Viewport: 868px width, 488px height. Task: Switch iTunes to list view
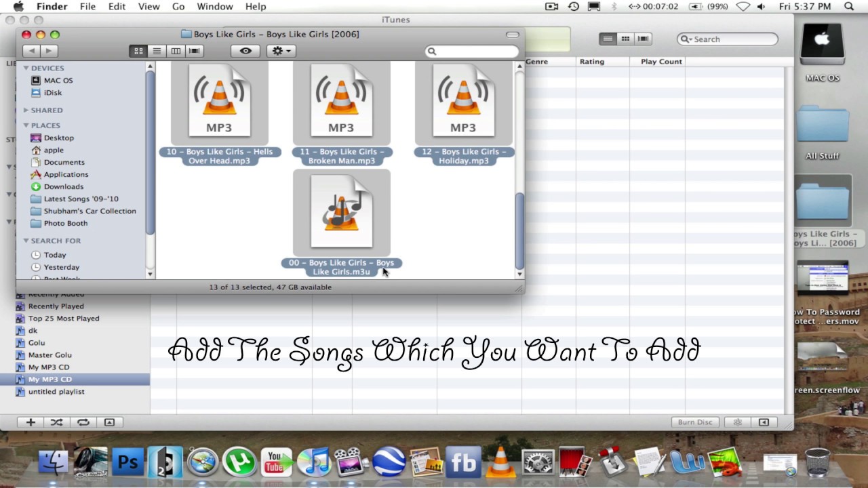click(x=608, y=39)
